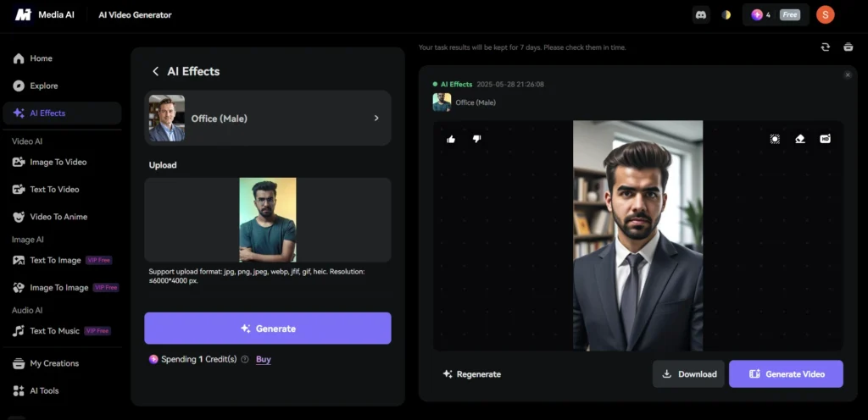
Task: Open Image To Video in sidebar
Action: click(58, 162)
